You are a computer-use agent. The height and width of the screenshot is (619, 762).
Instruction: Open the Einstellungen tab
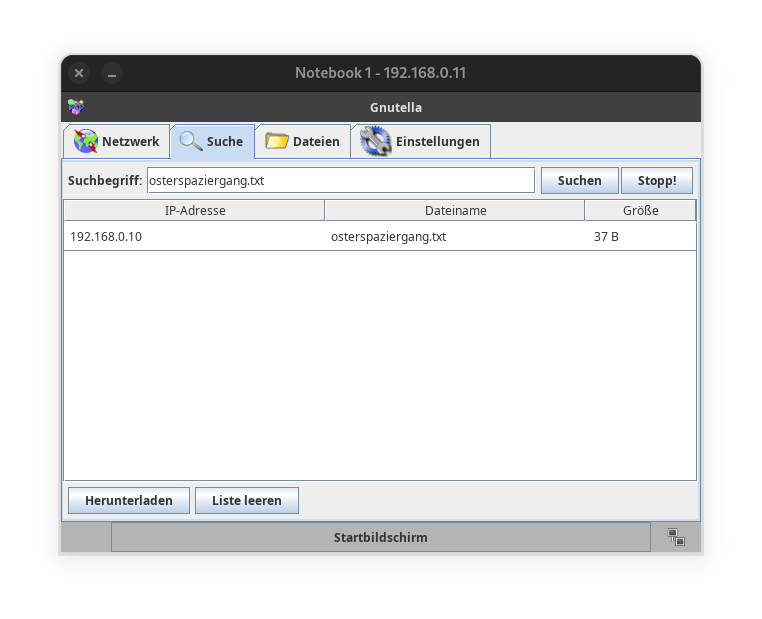tap(420, 141)
